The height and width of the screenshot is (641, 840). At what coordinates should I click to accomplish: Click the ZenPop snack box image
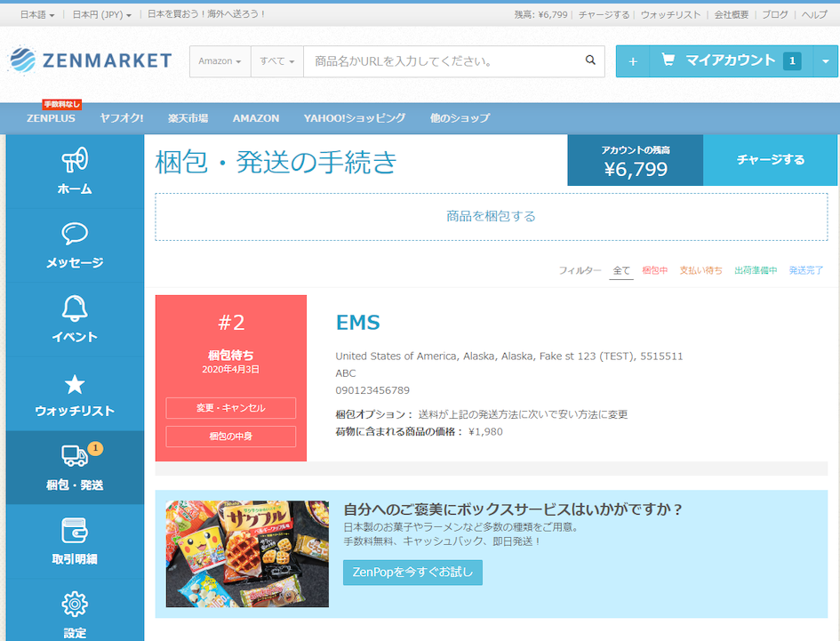[247, 554]
